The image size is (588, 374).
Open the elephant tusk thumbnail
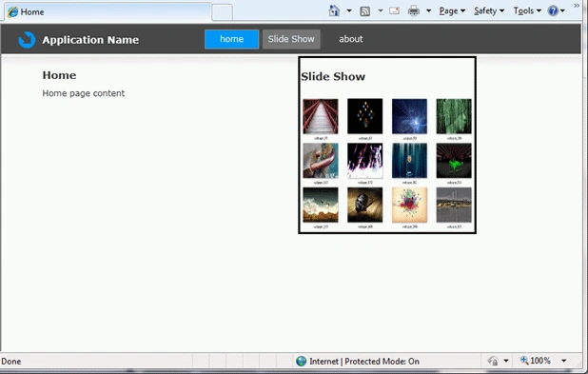(x=321, y=161)
